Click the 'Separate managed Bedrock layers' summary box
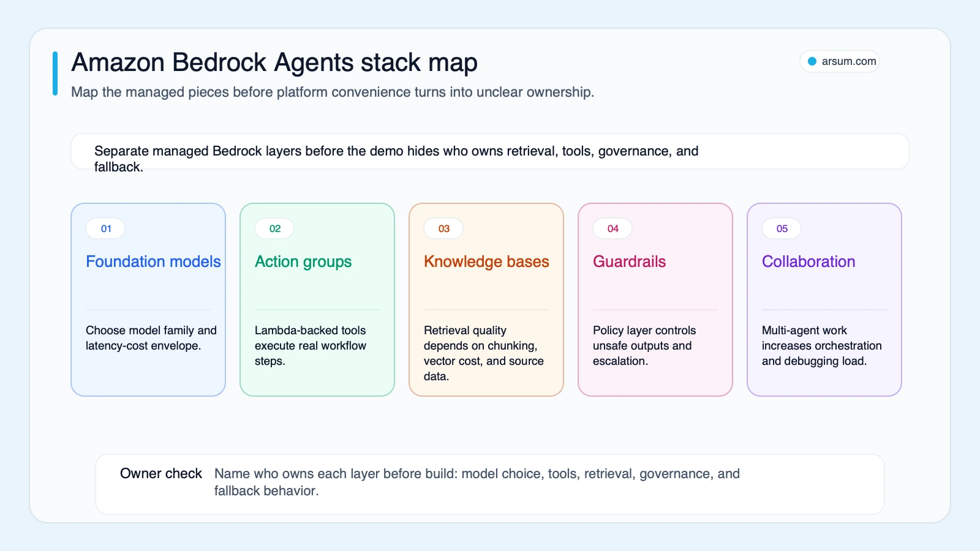 tap(490, 151)
